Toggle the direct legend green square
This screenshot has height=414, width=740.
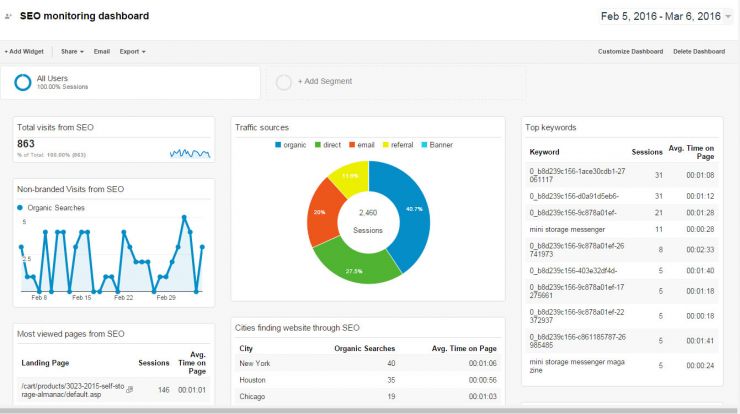click(318, 145)
